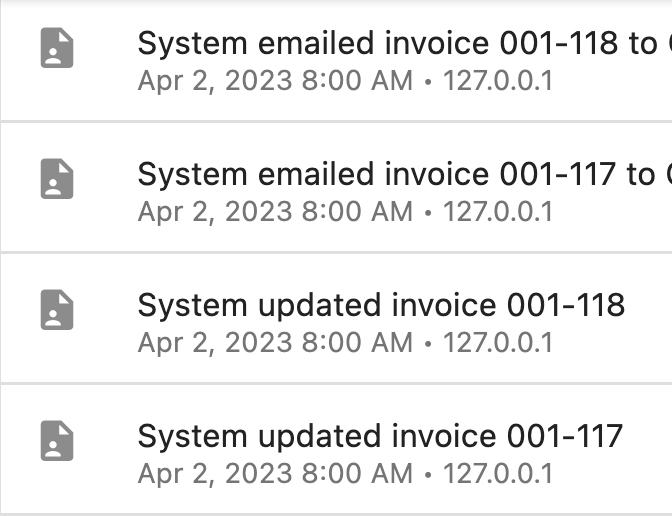This screenshot has height=516, width=672.
Task: Select IP 127.0.0.1 in emailed invoice 001-117 row
Action: tap(498, 212)
